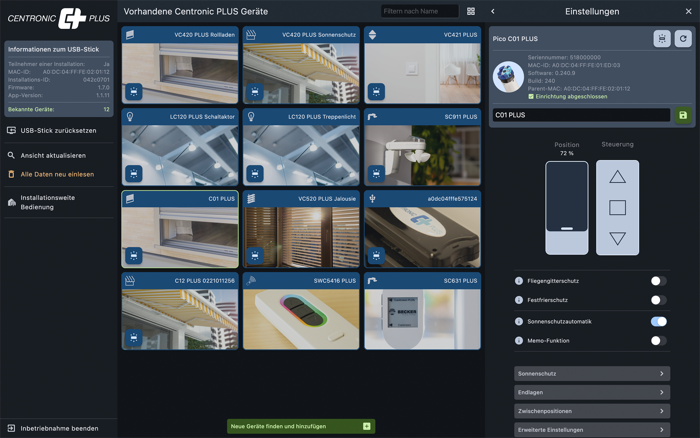Click the Position 72 % value
Image resolution: width=700 pixels, height=438 pixels.
point(567,153)
